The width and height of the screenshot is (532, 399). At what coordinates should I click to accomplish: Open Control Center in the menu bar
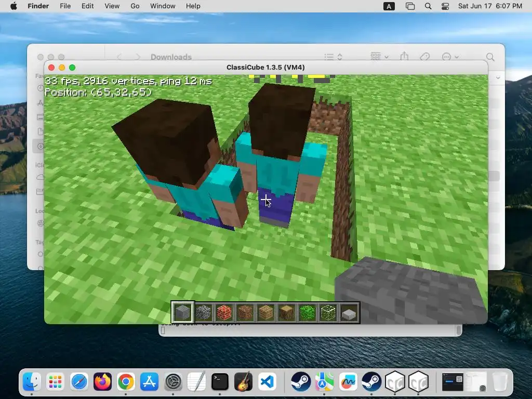pyautogui.click(x=445, y=6)
